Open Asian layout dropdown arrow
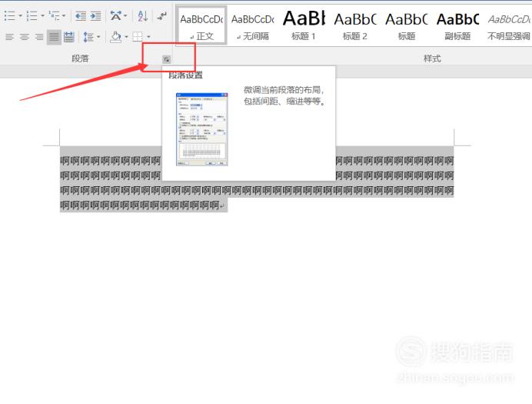This screenshot has height=404, width=532. (x=125, y=15)
